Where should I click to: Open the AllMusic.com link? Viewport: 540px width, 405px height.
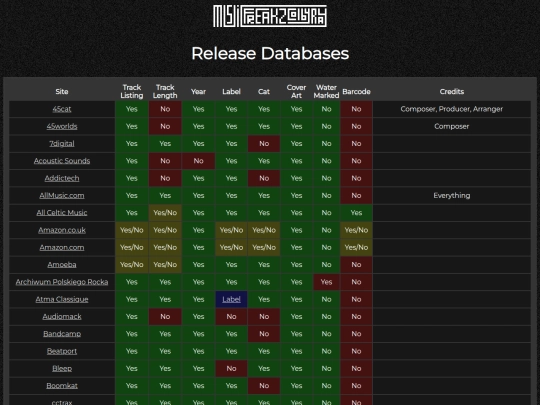pyautogui.click(x=62, y=195)
